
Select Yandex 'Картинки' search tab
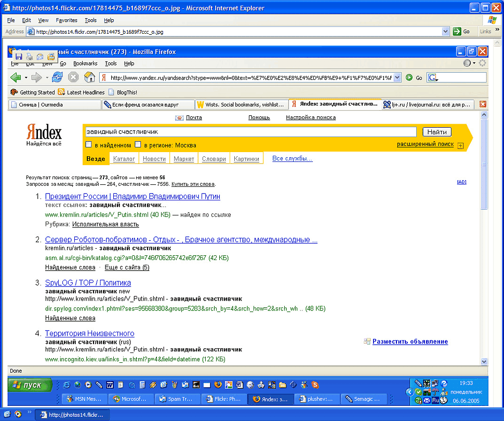(x=246, y=159)
